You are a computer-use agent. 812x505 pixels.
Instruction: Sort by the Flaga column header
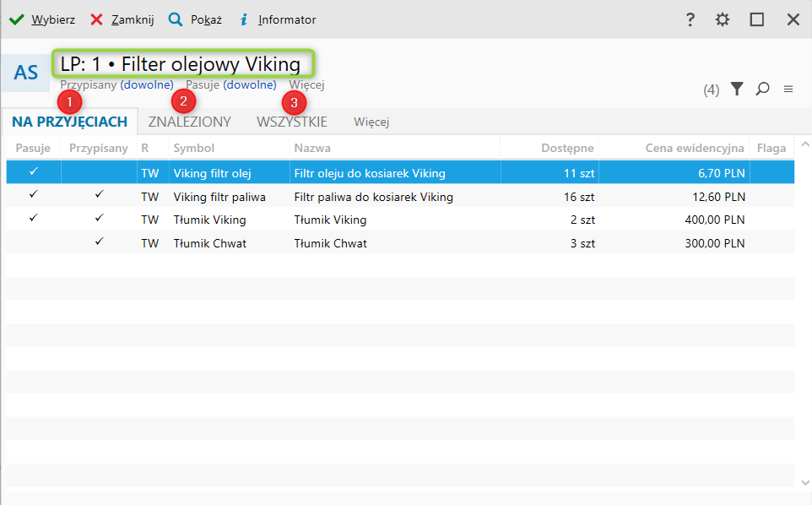pos(771,148)
